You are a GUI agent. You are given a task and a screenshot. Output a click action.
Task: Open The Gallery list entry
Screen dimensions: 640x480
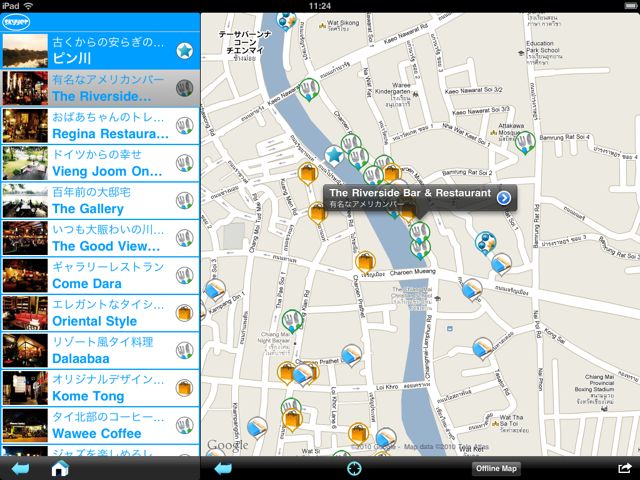[100, 201]
